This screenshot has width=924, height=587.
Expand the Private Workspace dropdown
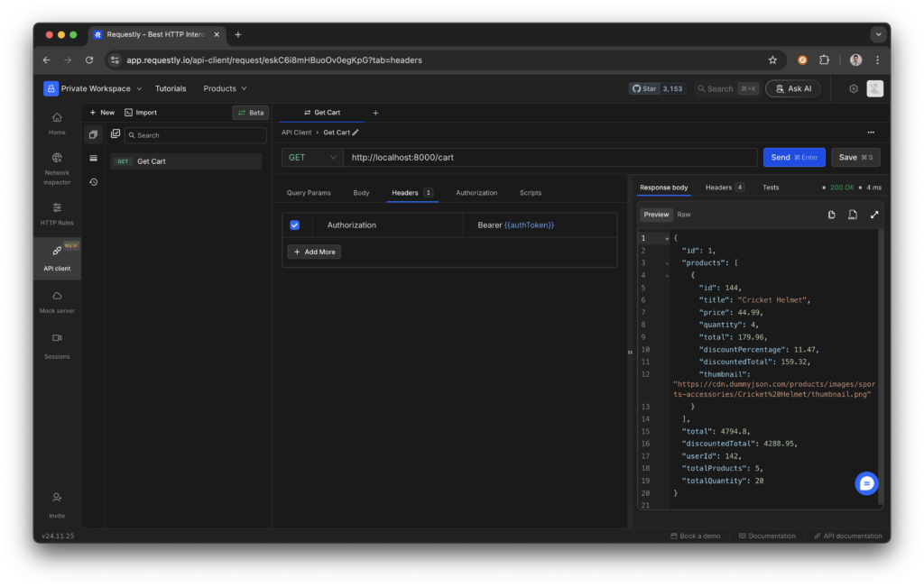tap(93, 88)
